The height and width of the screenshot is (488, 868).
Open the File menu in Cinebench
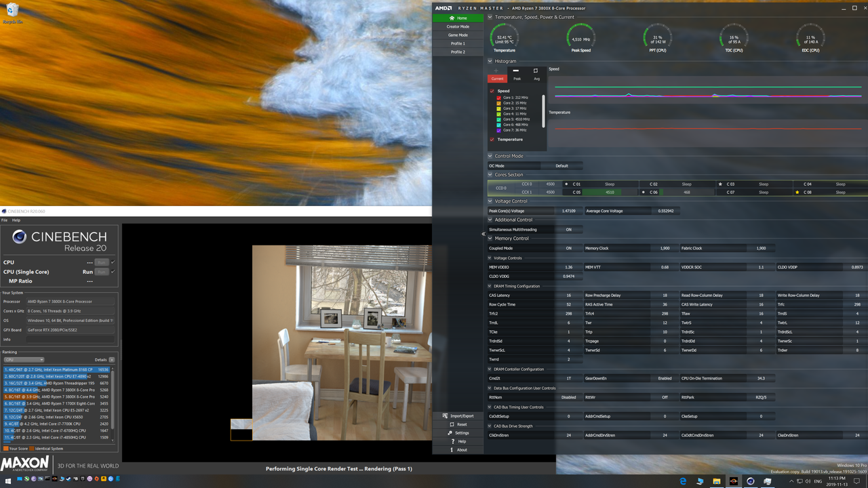tap(4, 220)
